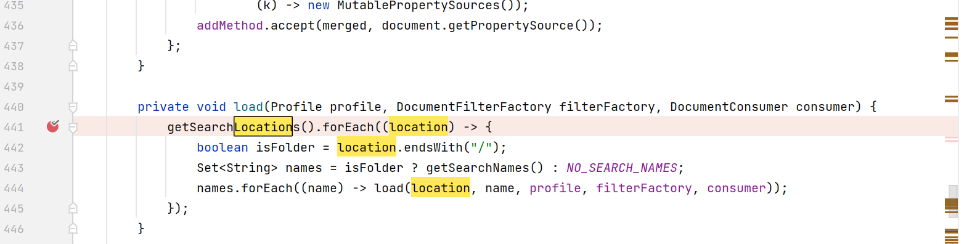Click names.forEach on line 444
The width and height of the screenshot is (980, 244).
pyautogui.click(x=245, y=188)
